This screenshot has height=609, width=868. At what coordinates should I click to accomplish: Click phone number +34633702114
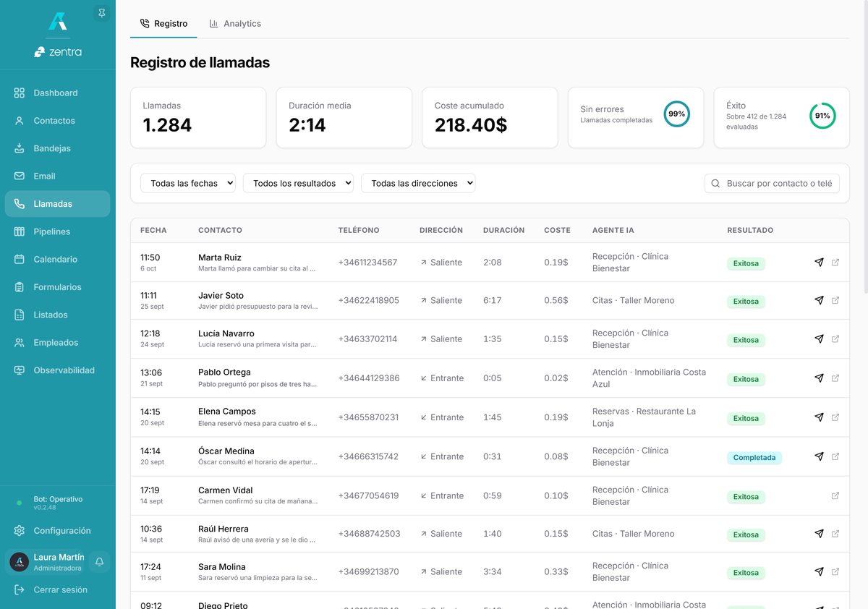(x=367, y=338)
